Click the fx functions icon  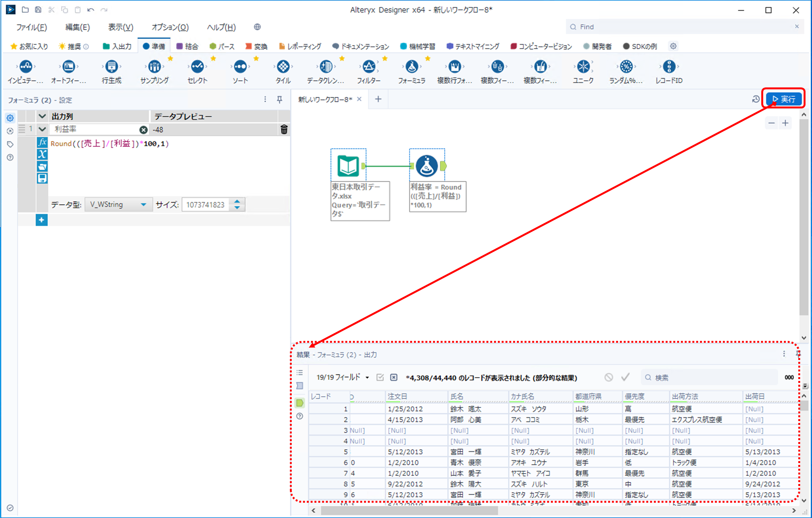pyautogui.click(x=42, y=143)
